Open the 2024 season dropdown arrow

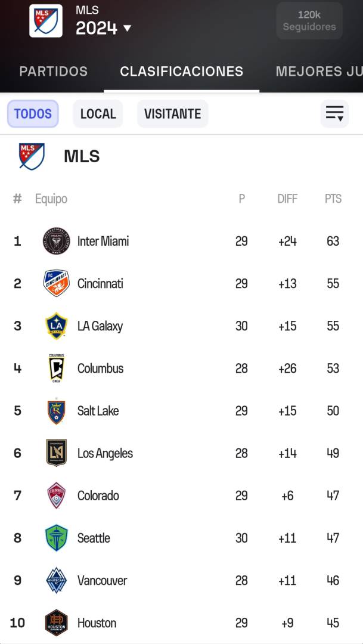[x=128, y=29]
